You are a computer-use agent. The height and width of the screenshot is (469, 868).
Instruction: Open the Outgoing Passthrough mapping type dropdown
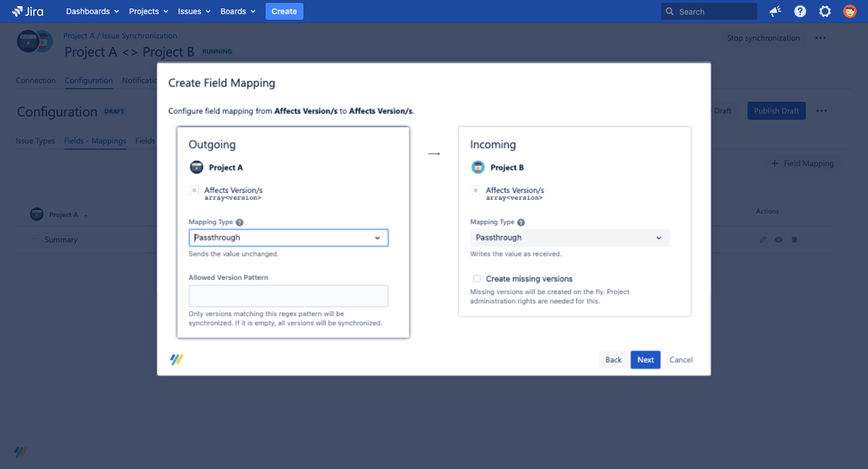[288, 237]
